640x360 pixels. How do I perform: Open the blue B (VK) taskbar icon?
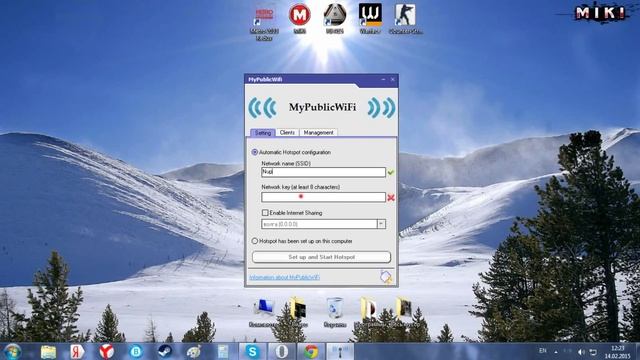[136, 351]
